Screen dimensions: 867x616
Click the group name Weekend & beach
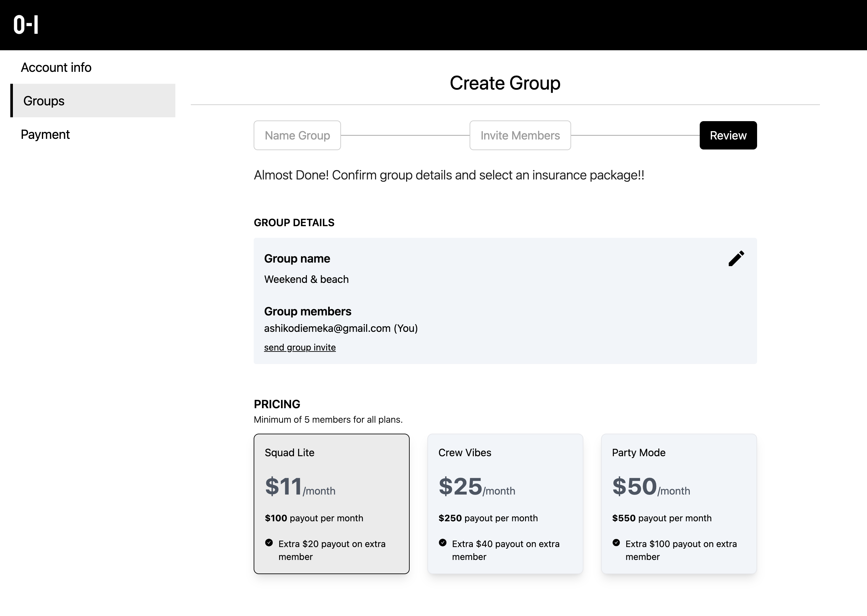pos(306,280)
